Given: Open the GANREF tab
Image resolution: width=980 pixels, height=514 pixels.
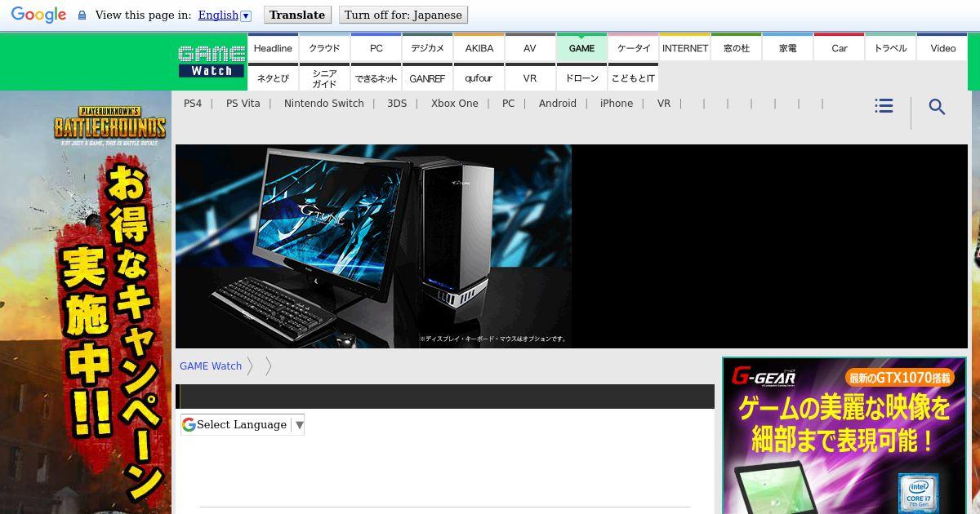Looking at the screenshot, I should [x=427, y=78].
